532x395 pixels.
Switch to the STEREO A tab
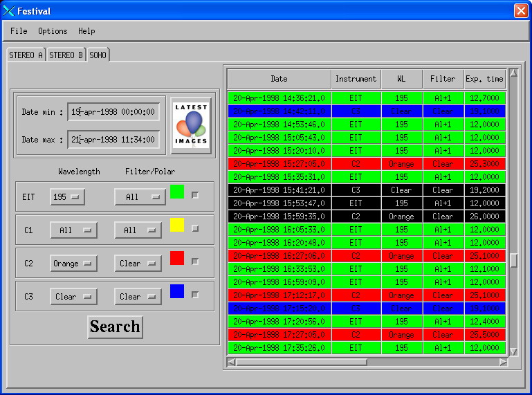[26, 55]
